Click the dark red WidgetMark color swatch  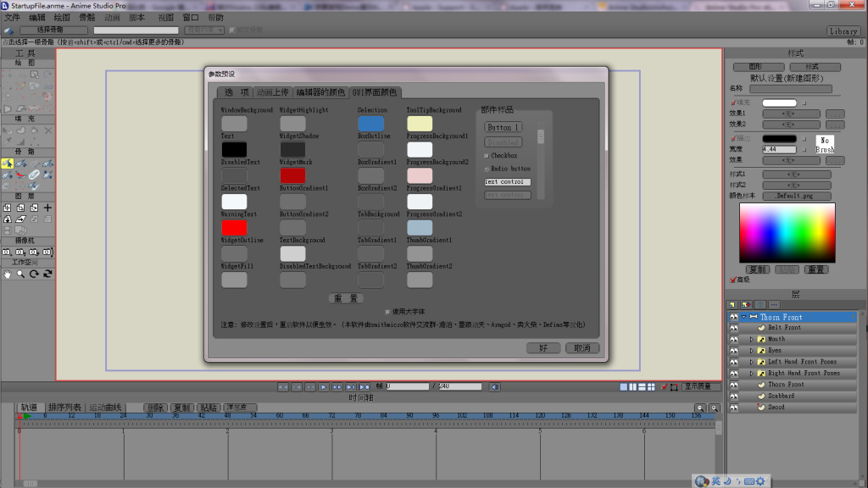pos(292,175)
